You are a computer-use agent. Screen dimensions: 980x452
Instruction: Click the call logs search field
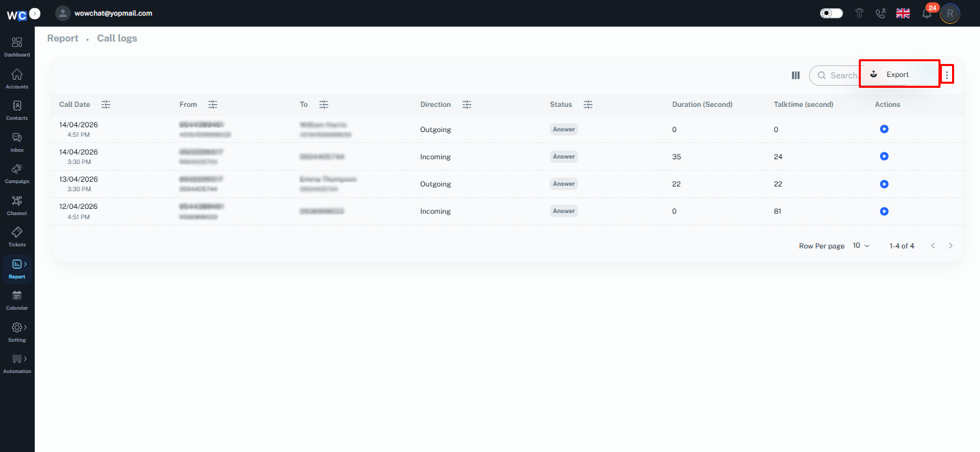click(x=836, y=76)
